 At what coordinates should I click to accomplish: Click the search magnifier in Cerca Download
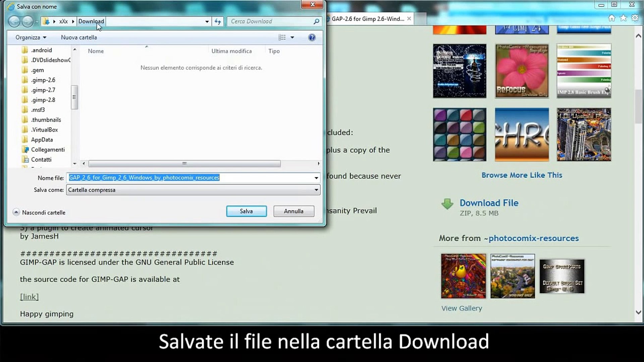pos(316,21)
